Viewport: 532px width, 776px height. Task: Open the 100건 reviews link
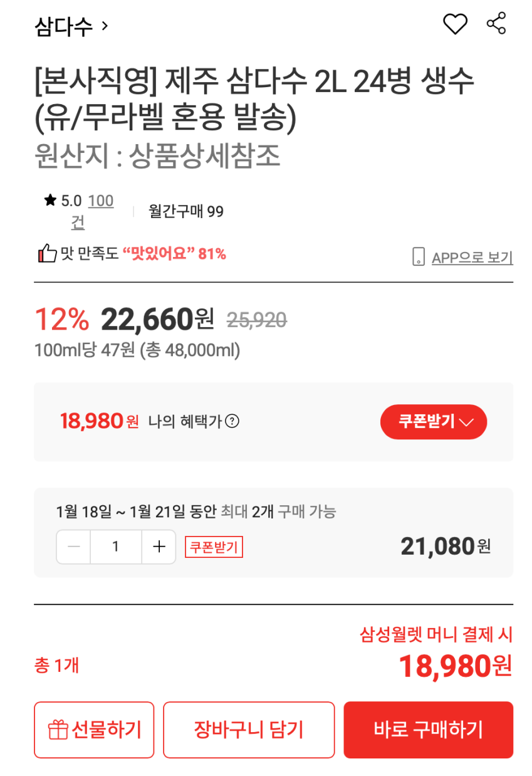[x=100, y=202]
